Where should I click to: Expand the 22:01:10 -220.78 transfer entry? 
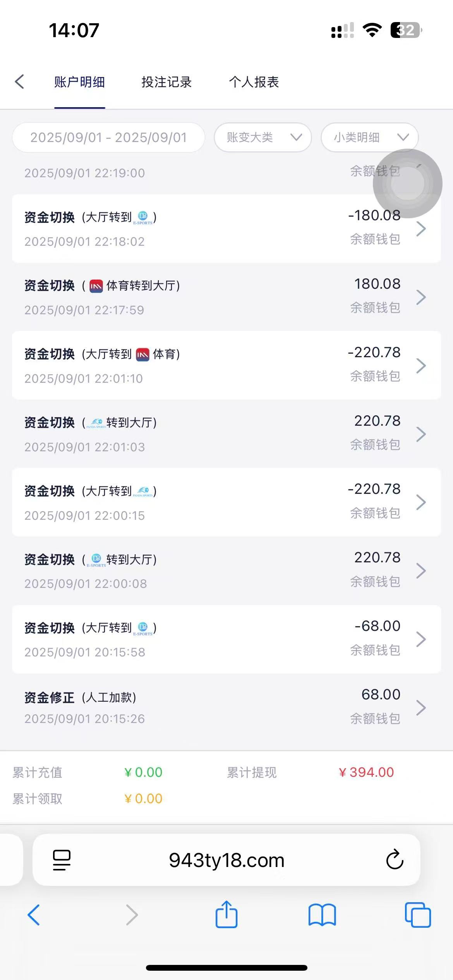(421, 365)
